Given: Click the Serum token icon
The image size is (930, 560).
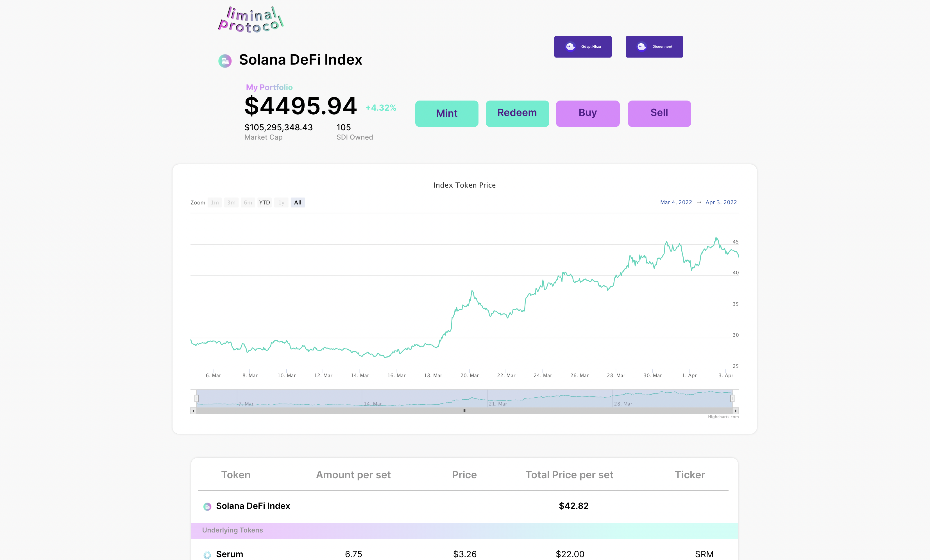Looking at the screenshot, I should [x=207, y=554].
